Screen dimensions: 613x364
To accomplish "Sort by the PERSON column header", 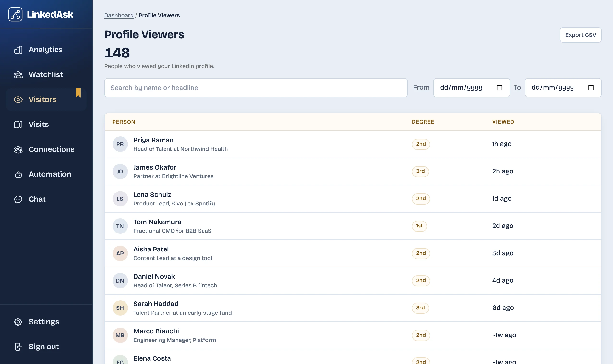I will point(124,122).
